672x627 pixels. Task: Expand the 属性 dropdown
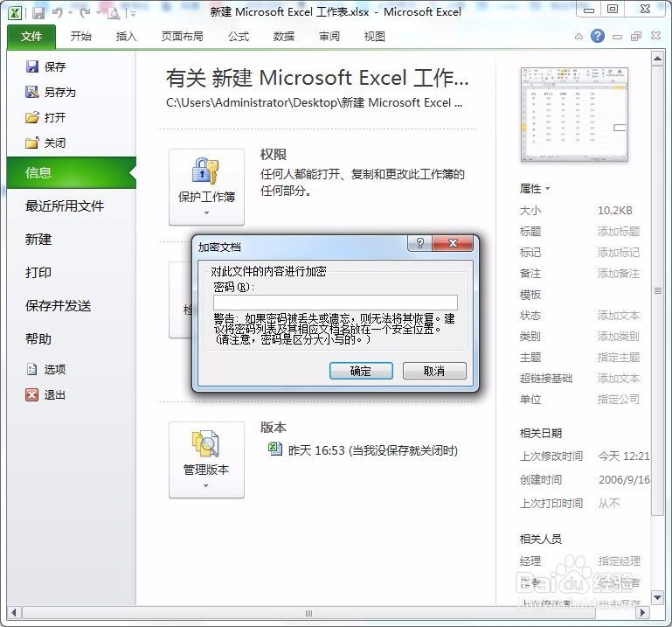(535, 188)
